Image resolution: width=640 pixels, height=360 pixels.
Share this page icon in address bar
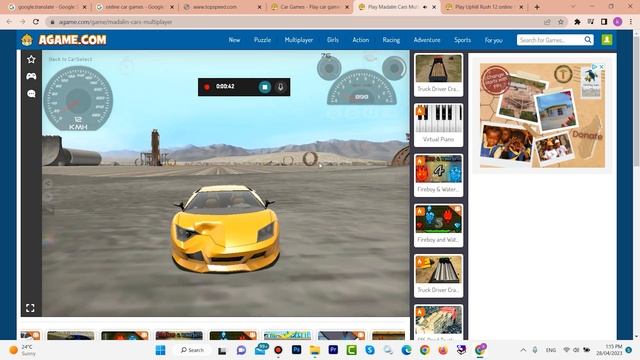[547, 22]
